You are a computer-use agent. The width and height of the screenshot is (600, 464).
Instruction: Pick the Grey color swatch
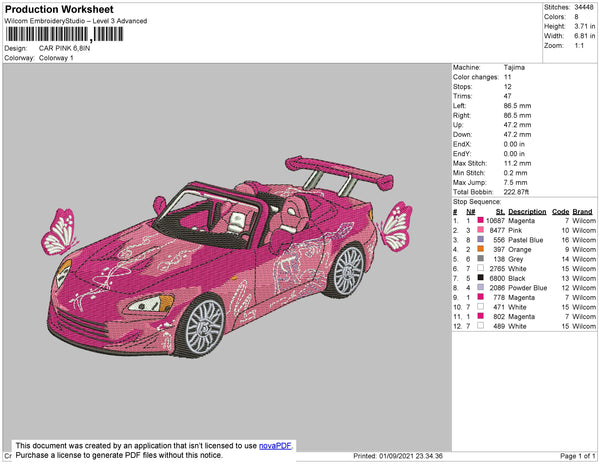pos(481,259)
